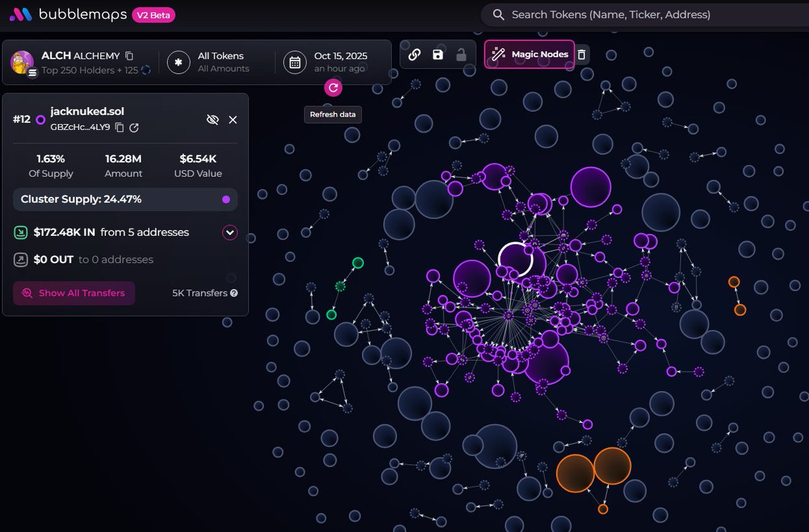Expand the $172.48K IN chevron

coord(230,233)
